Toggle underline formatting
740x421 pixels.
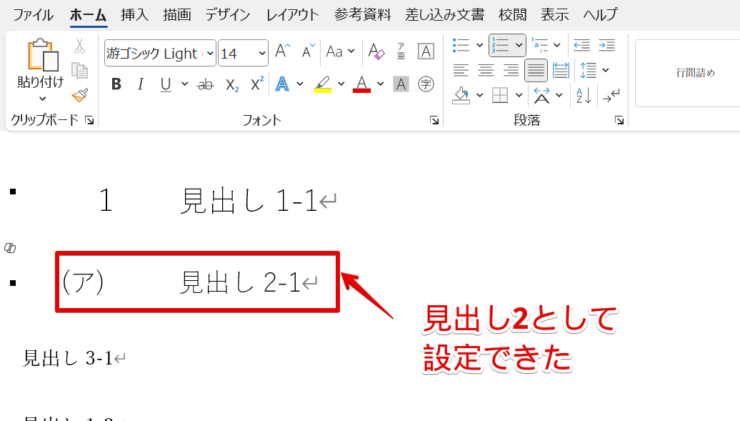tap(165, 84)
